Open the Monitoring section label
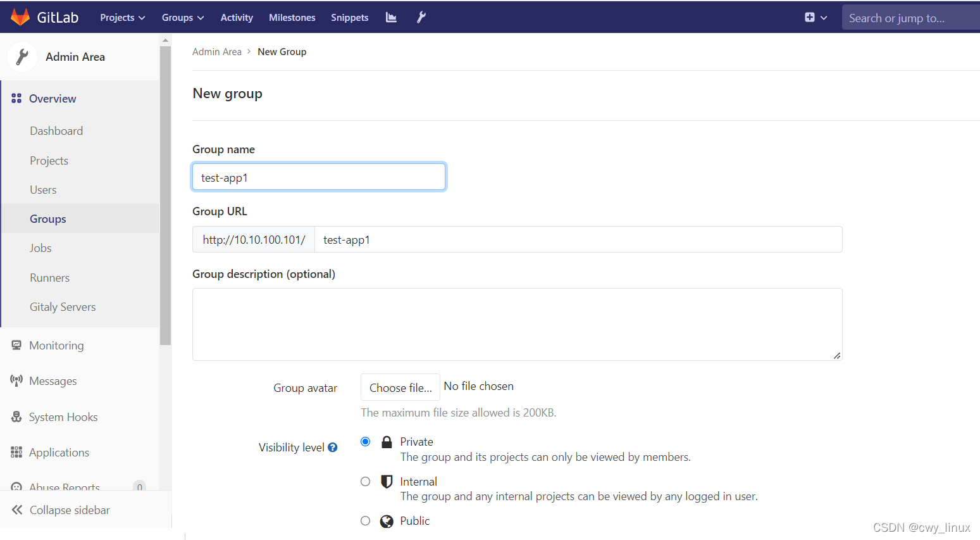 56,346
